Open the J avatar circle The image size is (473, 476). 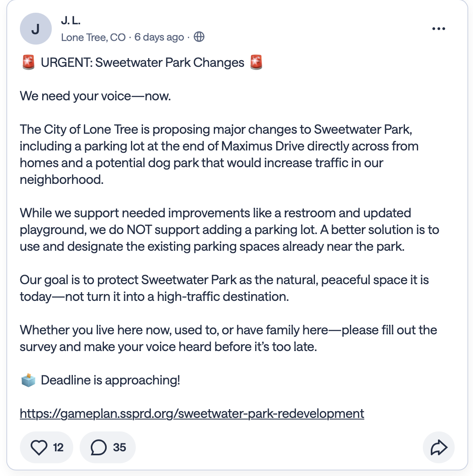tap(35, 28)
